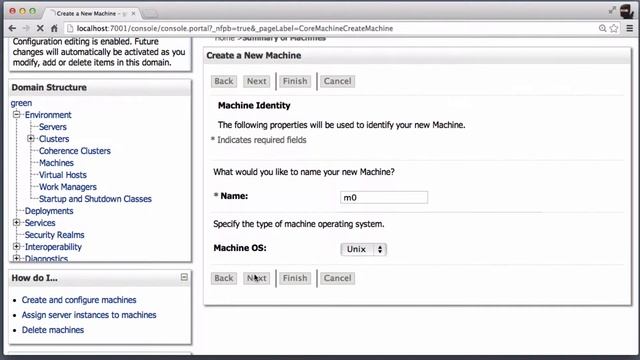
Task: Open Services in the domain tree
Action: [40, 223]
